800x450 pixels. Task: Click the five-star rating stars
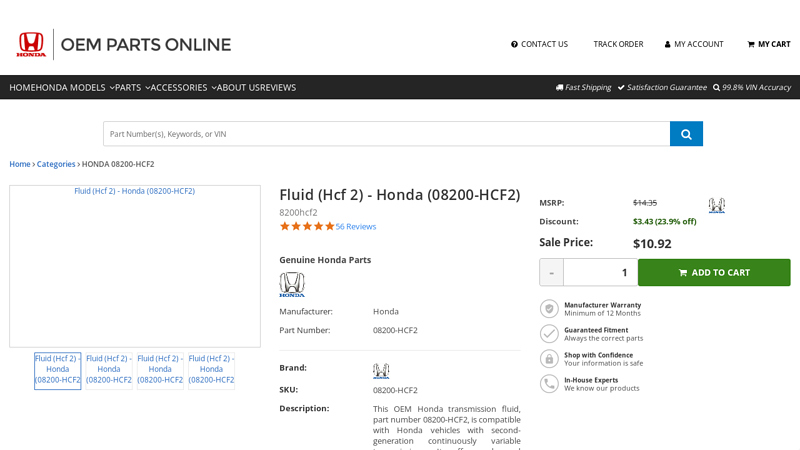(307, 226)
